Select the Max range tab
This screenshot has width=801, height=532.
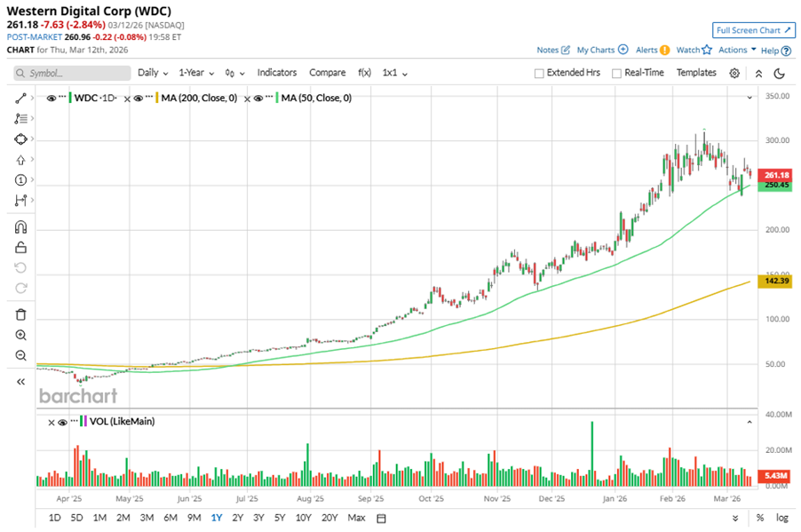(356, 518)
